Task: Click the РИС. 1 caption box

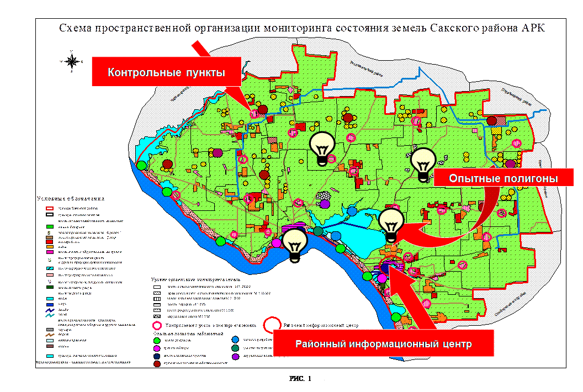Action: tap(301, 380)
